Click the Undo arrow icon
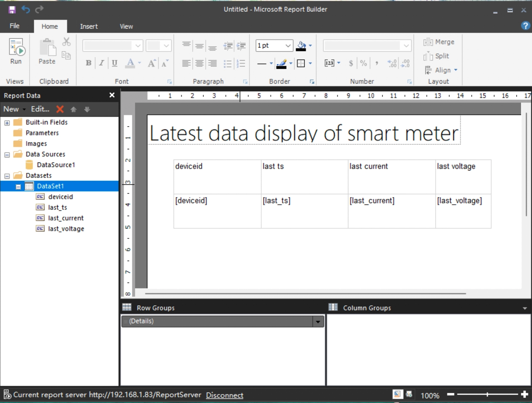532x403 pixels. (26, 10)
